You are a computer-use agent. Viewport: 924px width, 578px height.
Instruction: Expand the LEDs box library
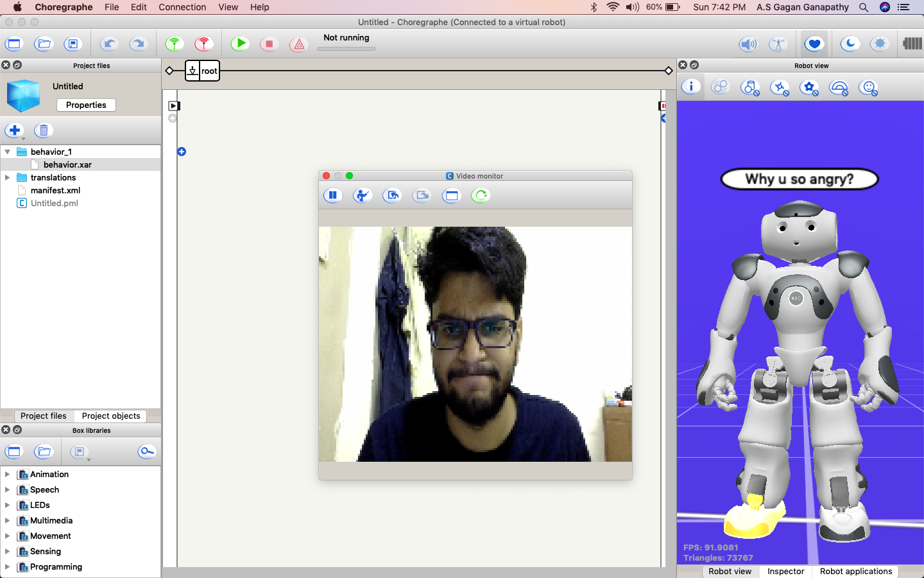8,505
